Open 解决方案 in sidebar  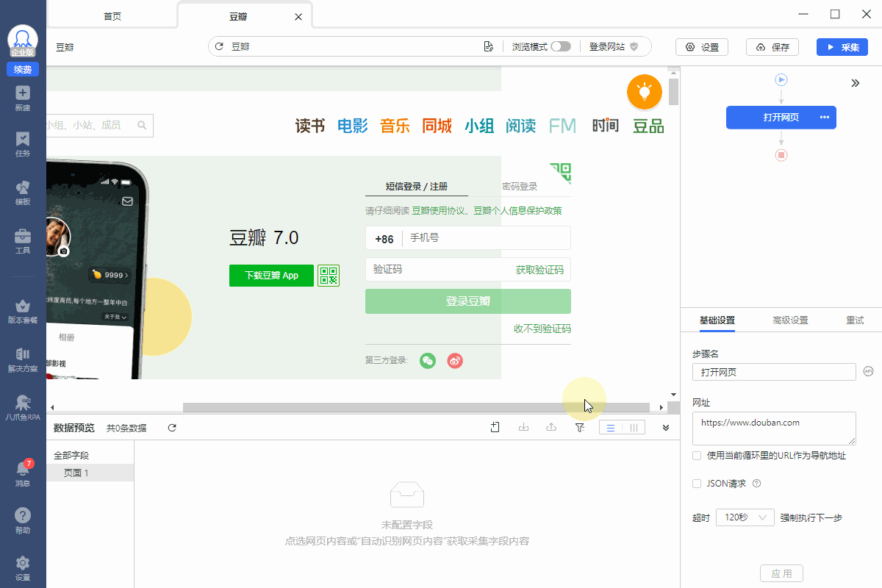tap(23, 359)
